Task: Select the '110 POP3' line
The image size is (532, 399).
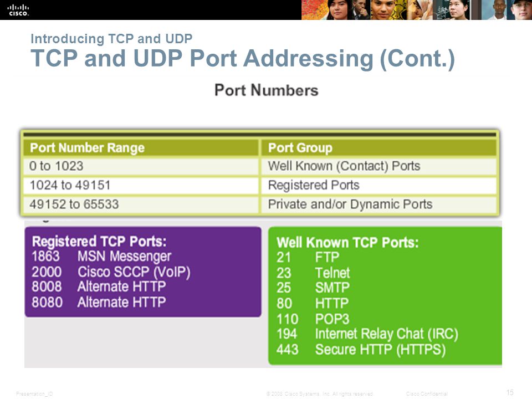Action: click(x=313, y=319)
